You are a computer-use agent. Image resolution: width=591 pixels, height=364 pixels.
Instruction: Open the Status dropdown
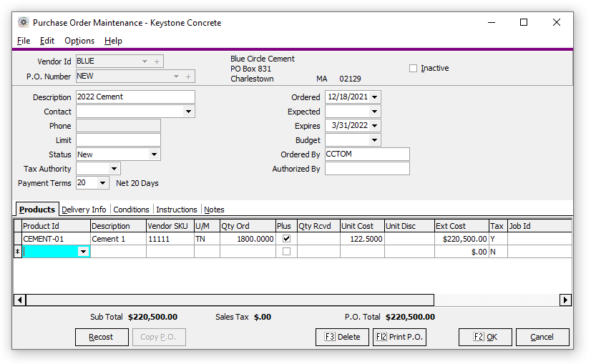click(x=155, y=154)
